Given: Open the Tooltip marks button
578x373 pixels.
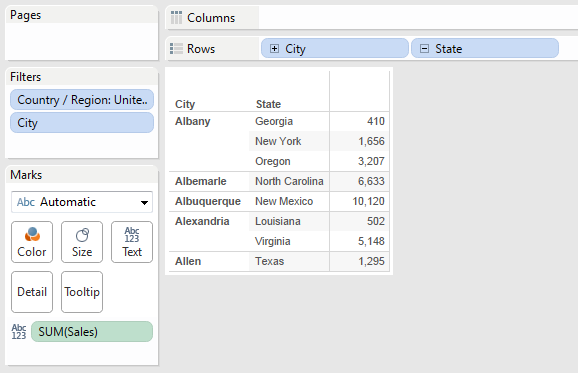Looking at the screenshot, I should (82, 292).
